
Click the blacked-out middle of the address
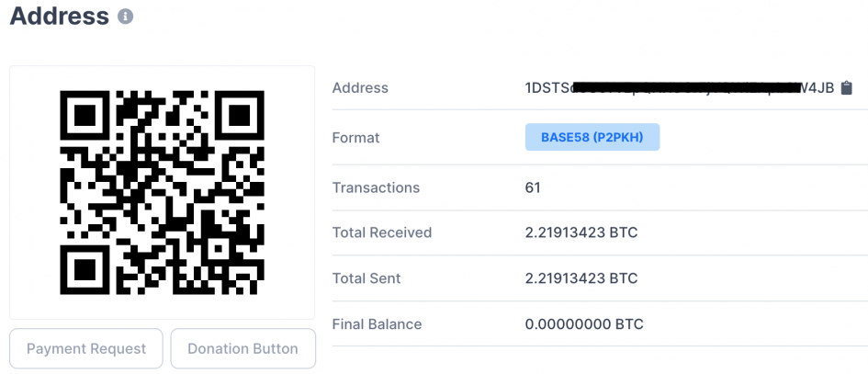point(680,88)
